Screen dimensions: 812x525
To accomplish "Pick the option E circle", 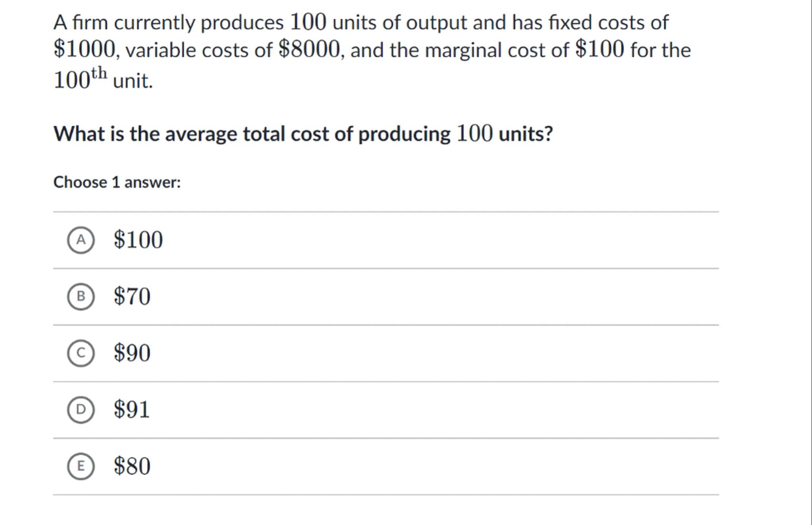I will click(81, 466).
